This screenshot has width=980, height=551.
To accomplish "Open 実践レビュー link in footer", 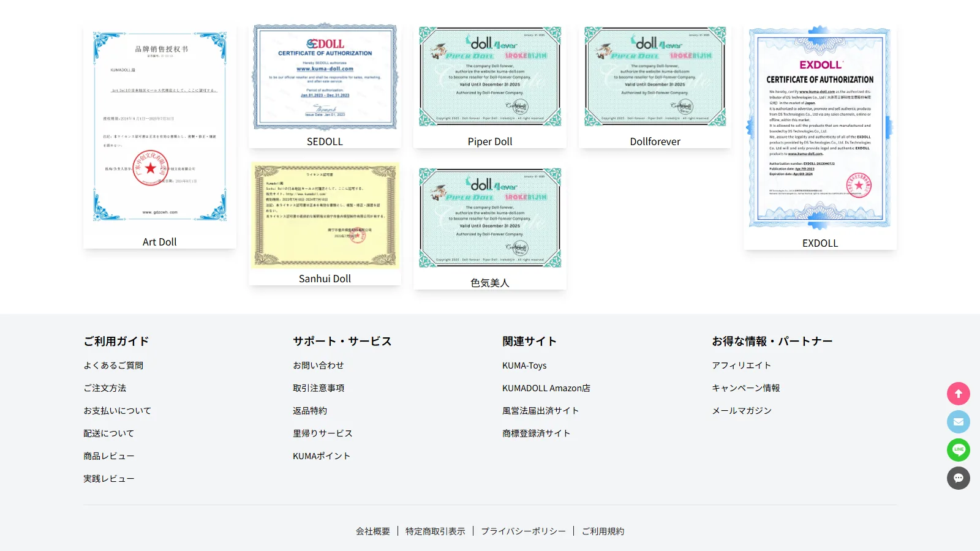I will tap(109, 479).
